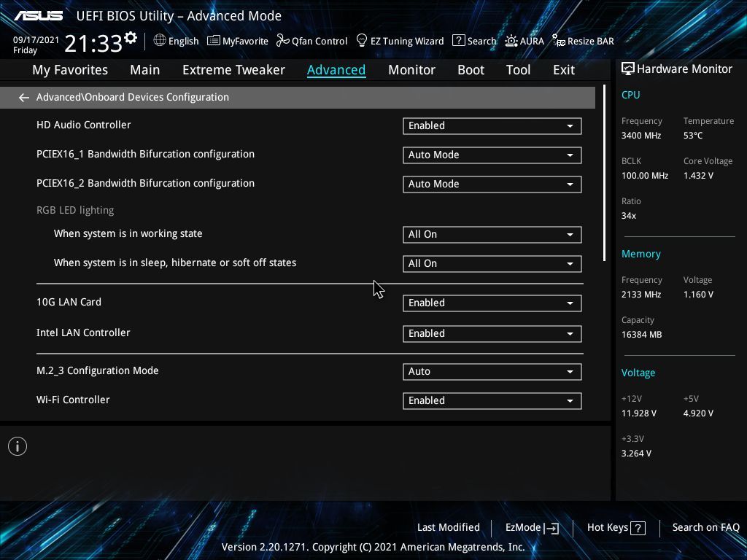Click the 09/17/2021 date
Screen dimensions: 747x560
tap(36, 40)
